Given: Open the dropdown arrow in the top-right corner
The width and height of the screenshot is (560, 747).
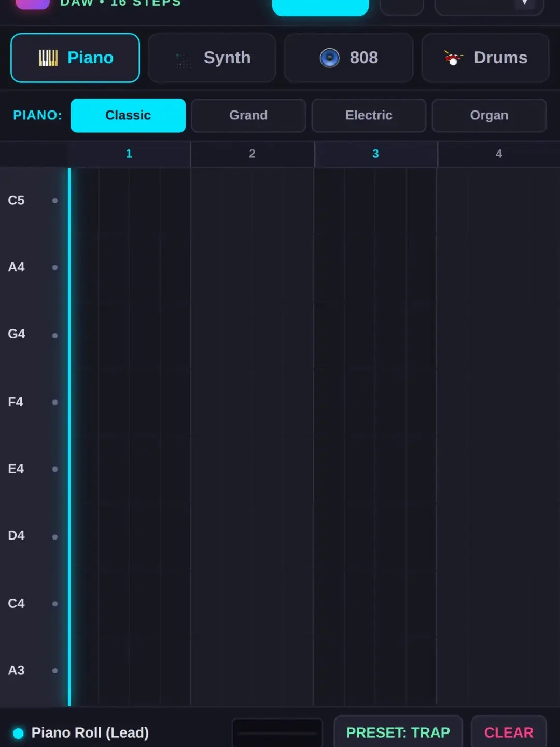Looking at the screenshot, I should coord(525,3).
